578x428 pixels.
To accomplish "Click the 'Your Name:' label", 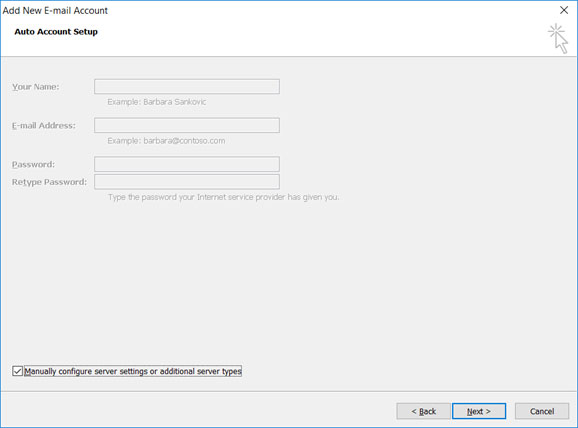I will [35, 87].
